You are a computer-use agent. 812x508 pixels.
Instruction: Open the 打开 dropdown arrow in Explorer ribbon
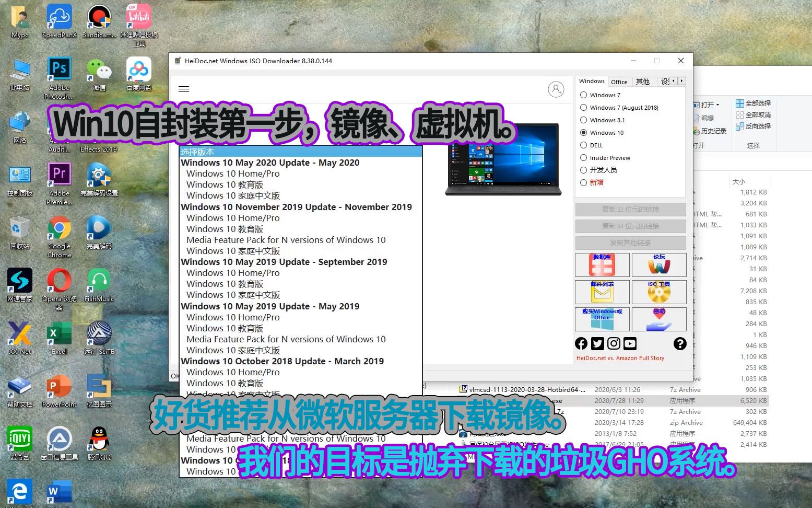click(x=717, y=105)
